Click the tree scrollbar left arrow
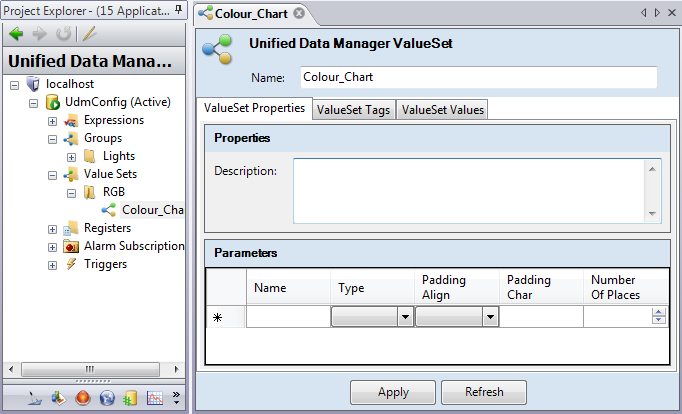This screenshot has width=682, height=414. [x=11, y=370]
